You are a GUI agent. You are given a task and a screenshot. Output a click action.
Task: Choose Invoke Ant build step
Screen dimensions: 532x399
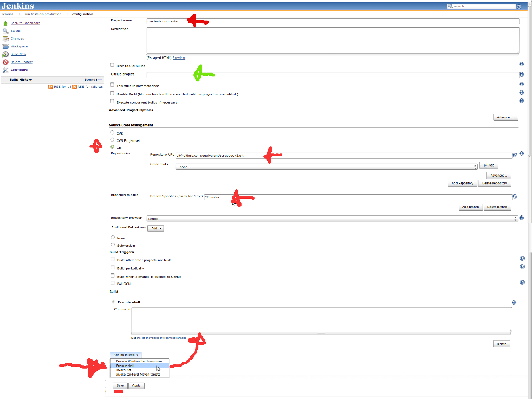139,370
